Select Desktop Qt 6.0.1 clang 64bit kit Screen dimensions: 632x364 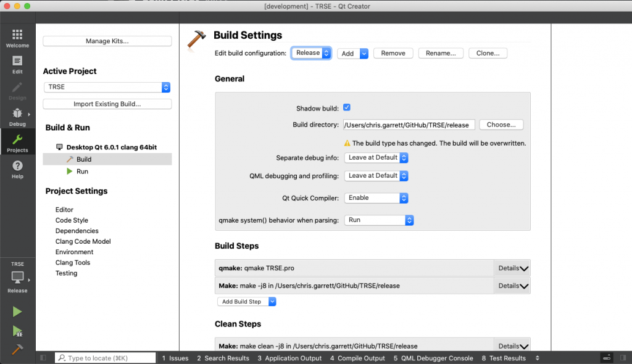pos(112,147)
